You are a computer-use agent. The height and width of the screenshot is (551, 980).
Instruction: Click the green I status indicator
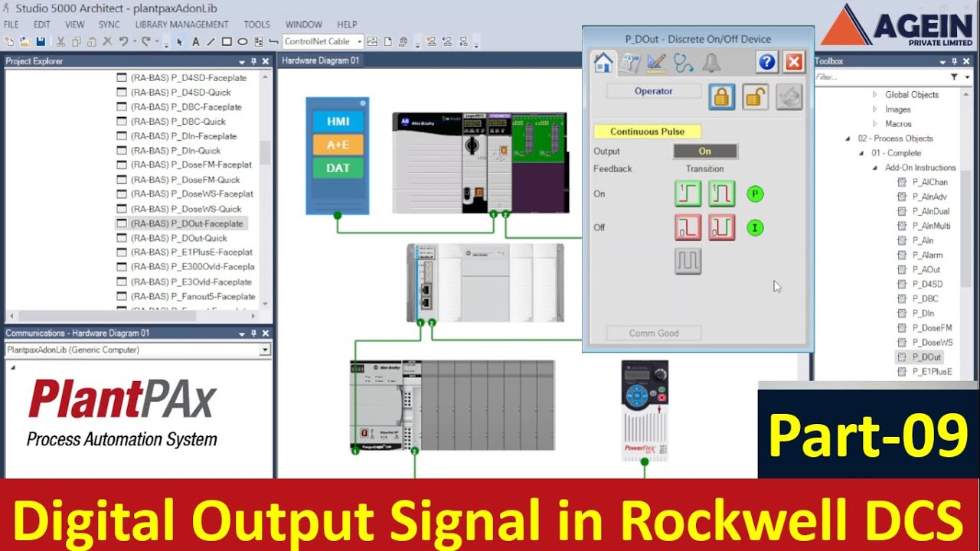[x=755, y=228]
